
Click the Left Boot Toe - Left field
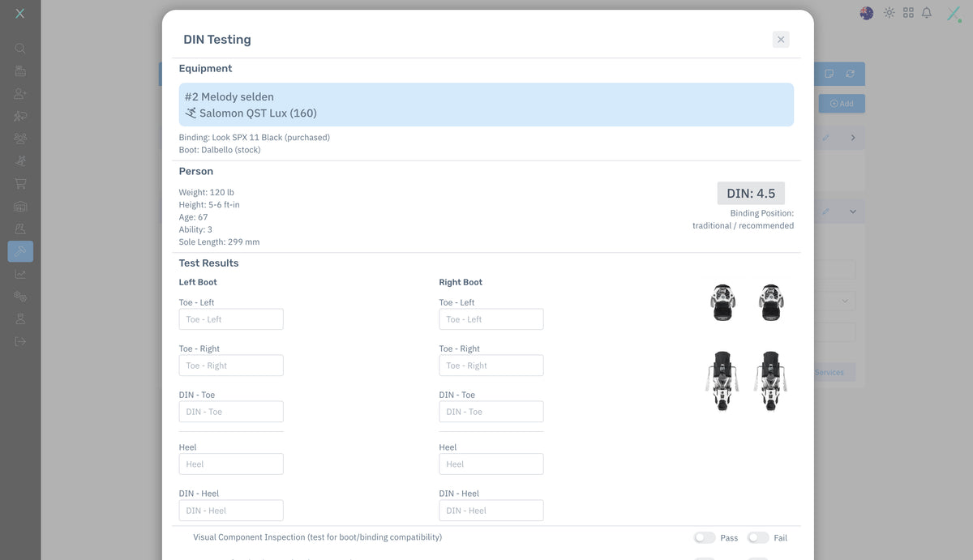[231, 319]
